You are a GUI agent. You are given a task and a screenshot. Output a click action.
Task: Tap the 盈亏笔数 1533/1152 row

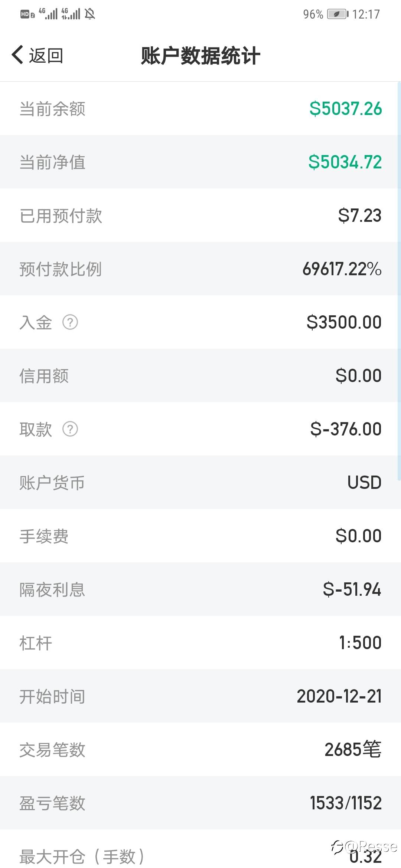pyautogui.click(x=200, y=803)
